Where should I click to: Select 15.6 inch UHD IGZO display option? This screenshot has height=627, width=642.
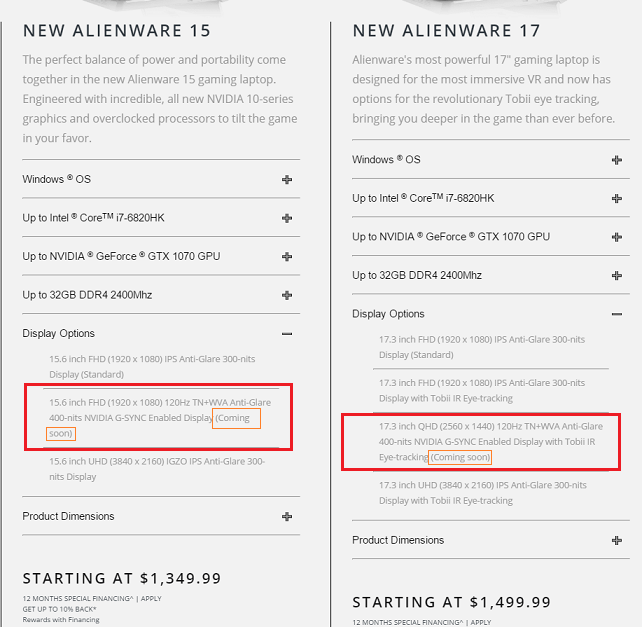[x=157, y=469]
